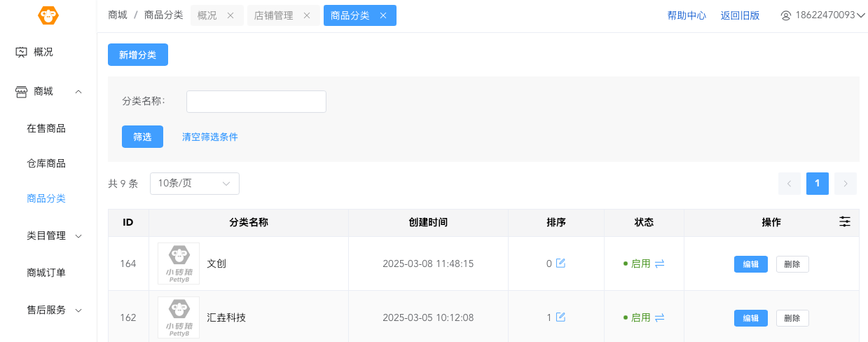Image resolution: width=868 pixels, height=342 pixels.
Task: Click the 分类名称 input field
Action: pyautogui.click(x=256, y=102)
